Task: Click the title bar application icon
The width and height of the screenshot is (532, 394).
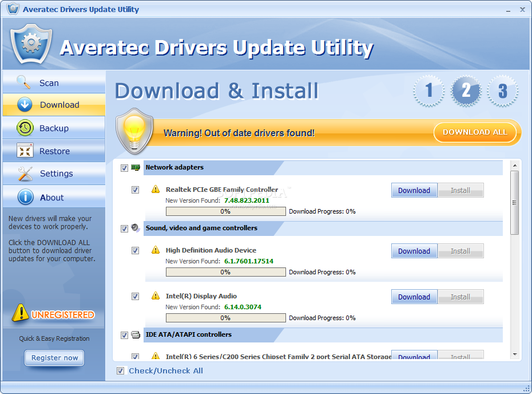Action: pos(13,9)
